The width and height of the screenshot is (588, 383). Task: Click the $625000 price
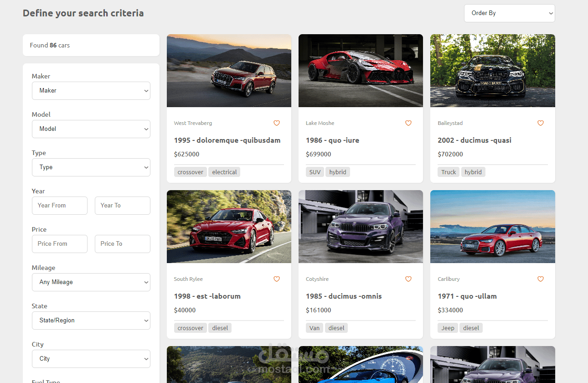pos(186,154)
